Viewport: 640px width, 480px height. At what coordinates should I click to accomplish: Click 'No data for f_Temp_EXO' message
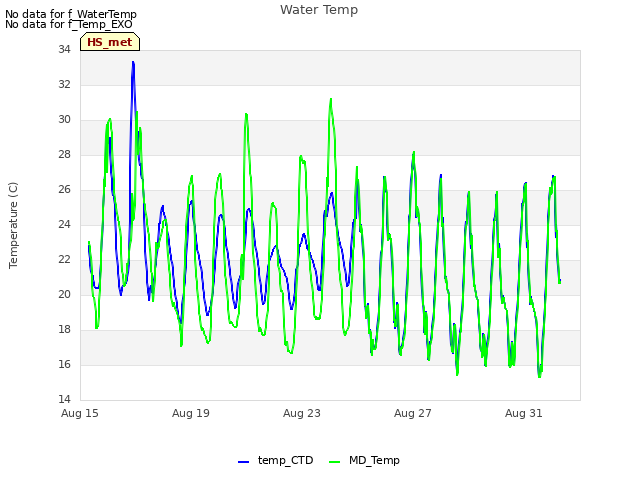[x=69, y=24]
